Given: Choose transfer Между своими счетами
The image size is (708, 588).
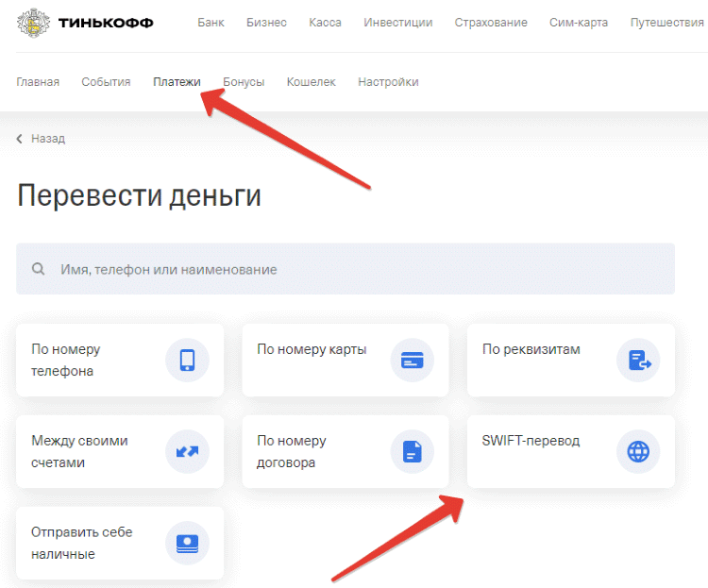Looking at the screenshot, I should click(120, 451).
